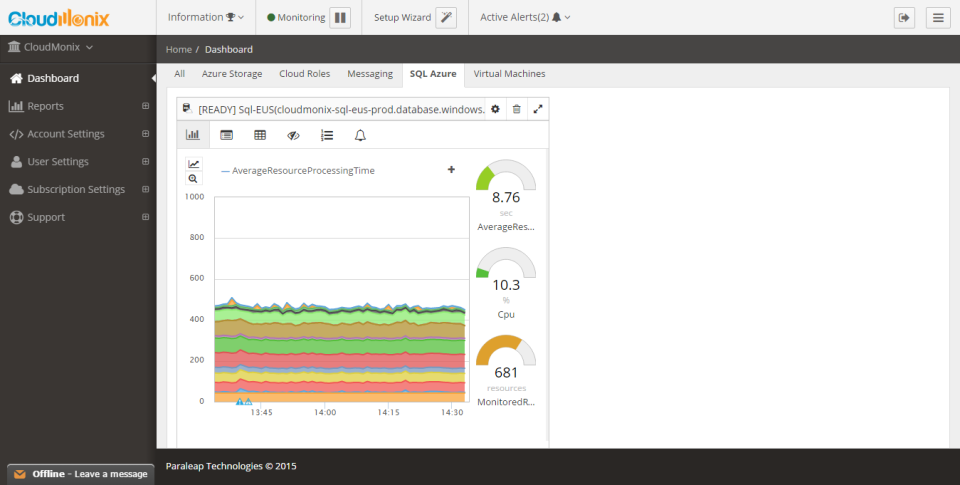The height and width of the screenshot is (485, 960).
Task: Select the SQL Azure tab
Action: 433,73
